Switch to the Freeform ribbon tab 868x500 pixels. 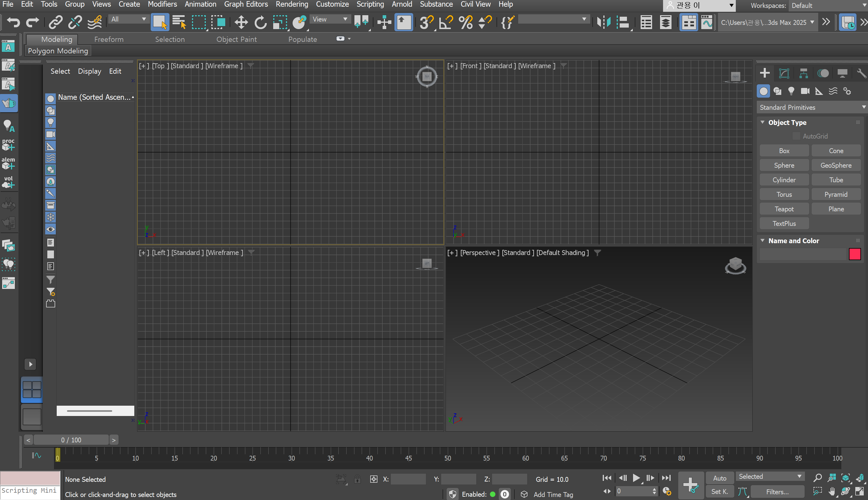click(x=109, y=39)
